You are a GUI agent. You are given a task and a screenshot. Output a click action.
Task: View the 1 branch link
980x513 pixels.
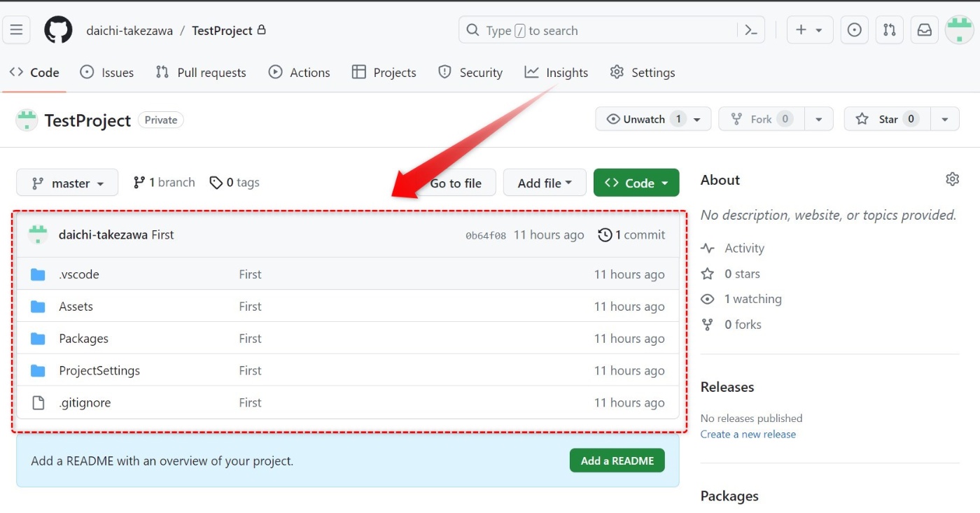164,182
